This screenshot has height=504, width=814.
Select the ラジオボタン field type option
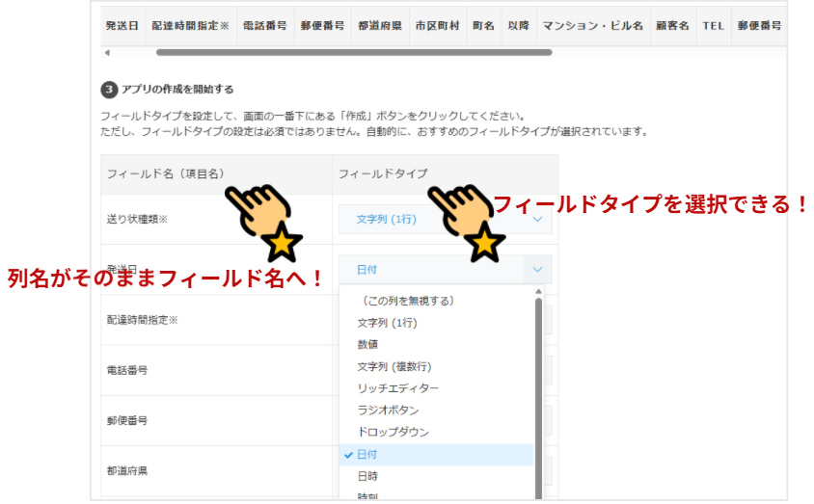pos(388,411)
